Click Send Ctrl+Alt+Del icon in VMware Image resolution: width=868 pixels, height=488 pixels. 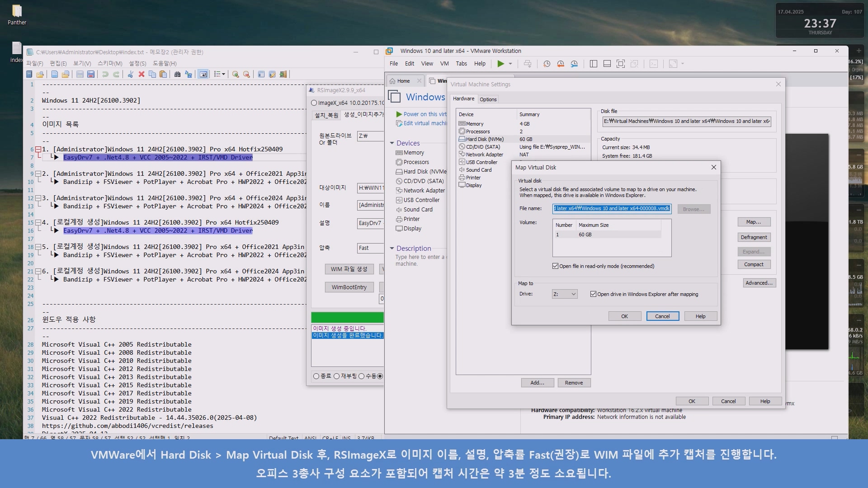[x=528, y=64]
